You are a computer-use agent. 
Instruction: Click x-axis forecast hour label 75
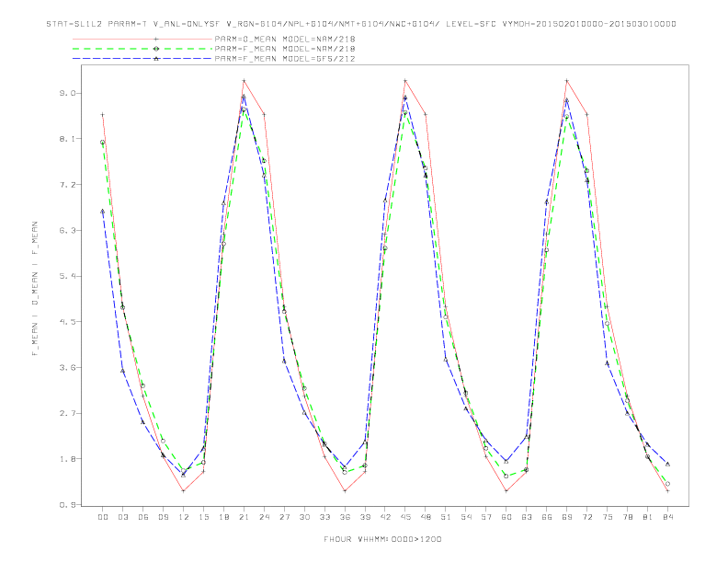(x=608, y=517)
